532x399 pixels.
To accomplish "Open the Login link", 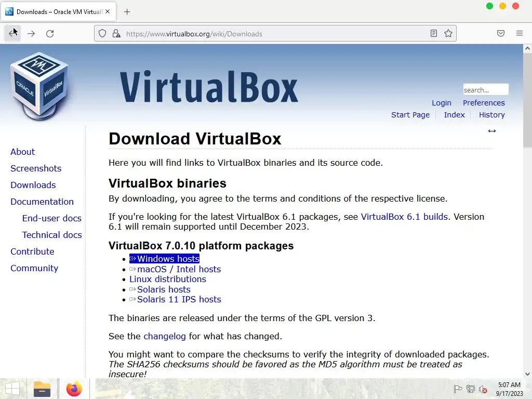I will (442, 103).
